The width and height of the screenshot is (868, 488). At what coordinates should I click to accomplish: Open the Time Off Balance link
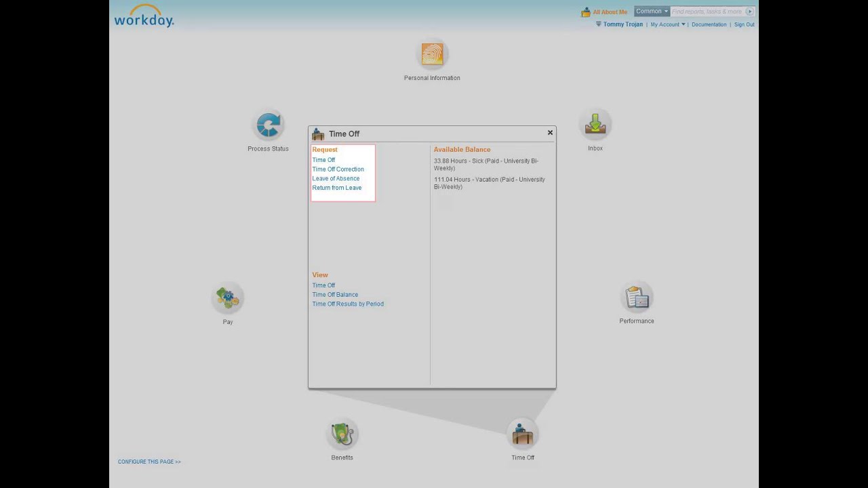tap(335, 295)
